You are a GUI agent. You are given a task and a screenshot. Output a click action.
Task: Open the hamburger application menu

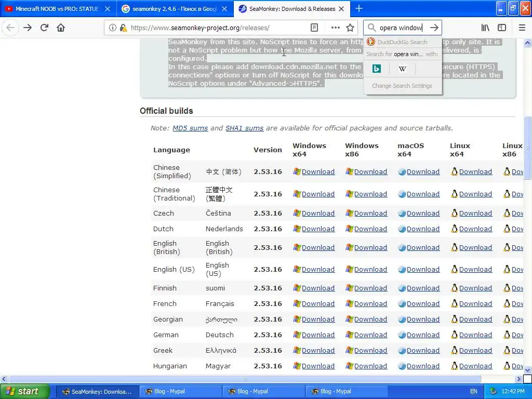pos(522,28)
